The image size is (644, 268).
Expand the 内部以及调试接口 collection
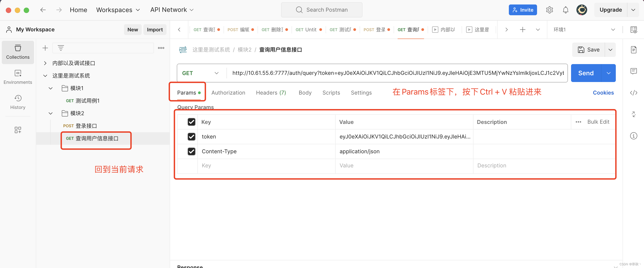45,63
